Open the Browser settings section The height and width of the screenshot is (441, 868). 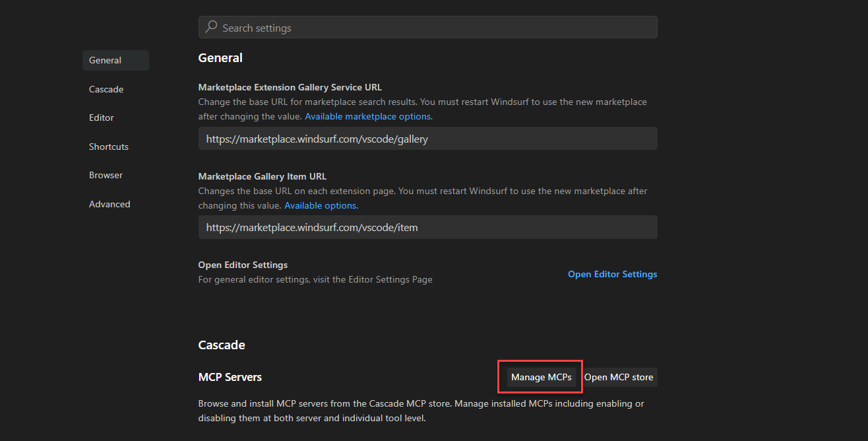pyautogui.click(x=106, y=174)
